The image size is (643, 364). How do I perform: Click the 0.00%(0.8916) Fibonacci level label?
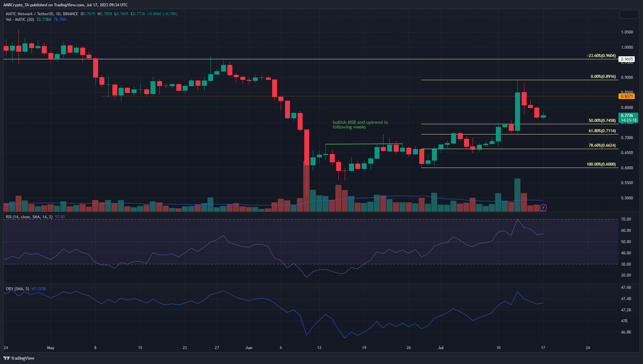(x=603, y=77)
